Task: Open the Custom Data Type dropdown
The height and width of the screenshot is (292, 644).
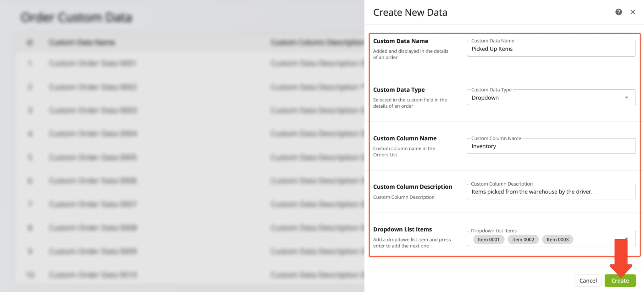Action: coord(551,98)
